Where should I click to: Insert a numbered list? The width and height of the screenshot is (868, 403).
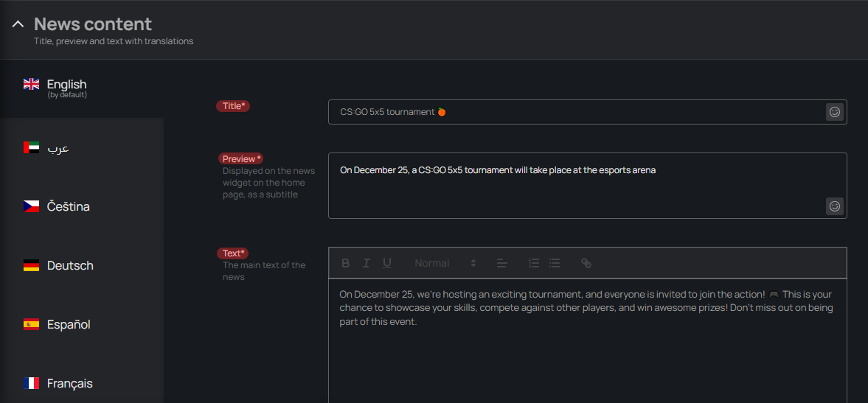pyautogui.click(x=534, y=263)
